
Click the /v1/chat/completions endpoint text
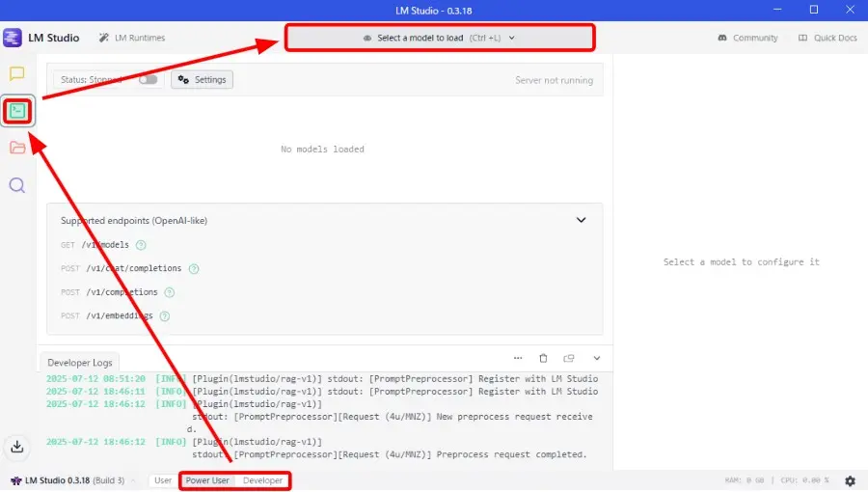click(133, 268)
